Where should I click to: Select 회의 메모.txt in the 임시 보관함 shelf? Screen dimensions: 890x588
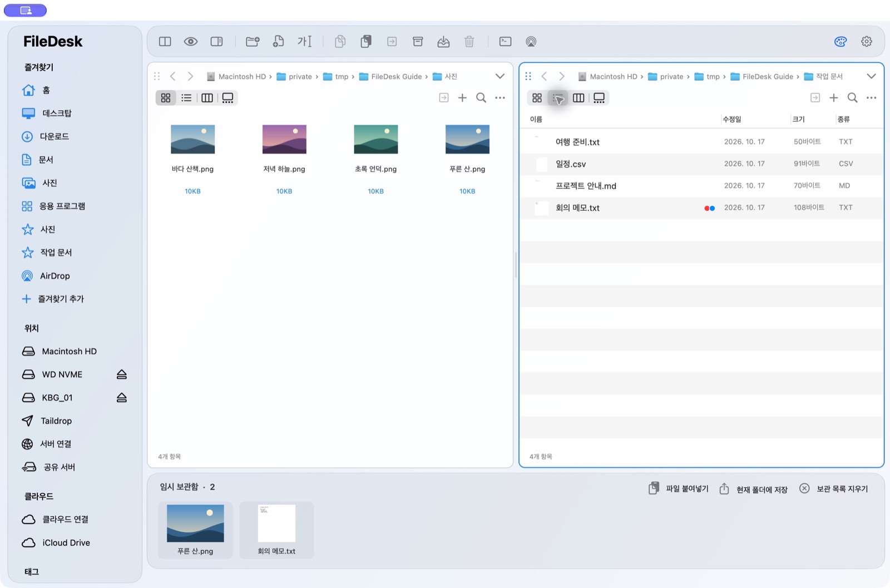[x=276, y=530]
